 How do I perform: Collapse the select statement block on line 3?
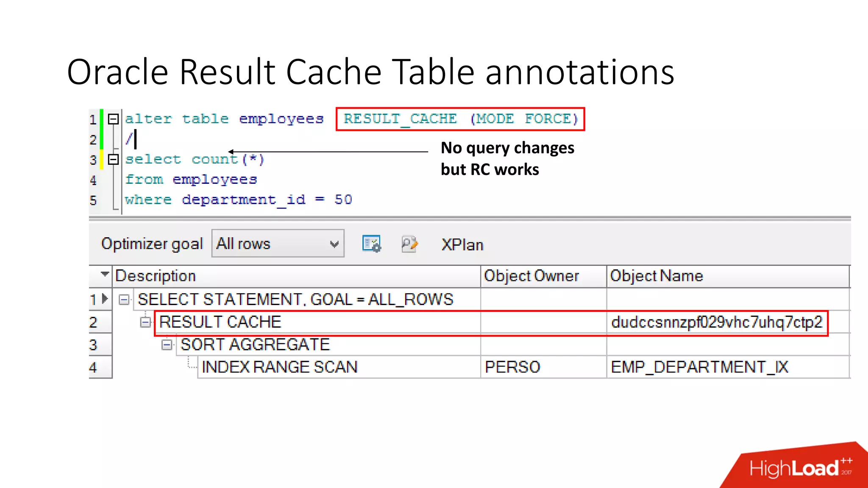coord(113,160)
